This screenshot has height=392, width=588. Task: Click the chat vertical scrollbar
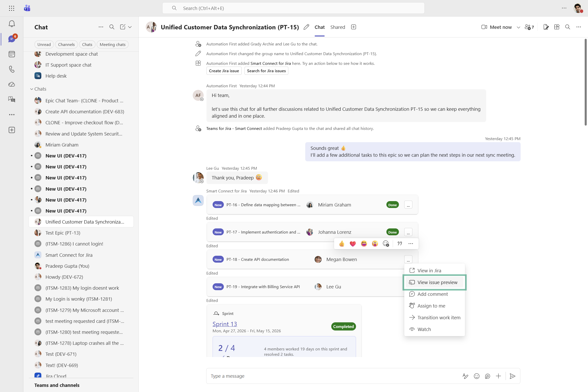pyautogui.click(x=586, y=82)
